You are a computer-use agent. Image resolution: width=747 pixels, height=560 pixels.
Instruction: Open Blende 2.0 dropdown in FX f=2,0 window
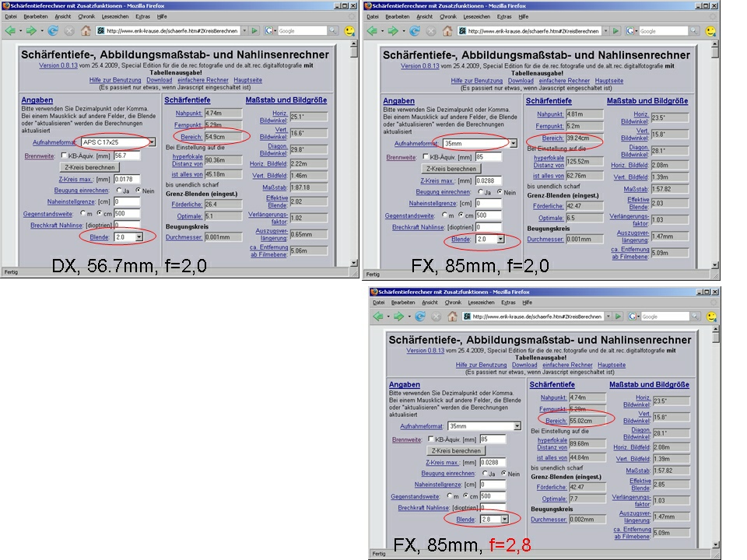point(489,239)
